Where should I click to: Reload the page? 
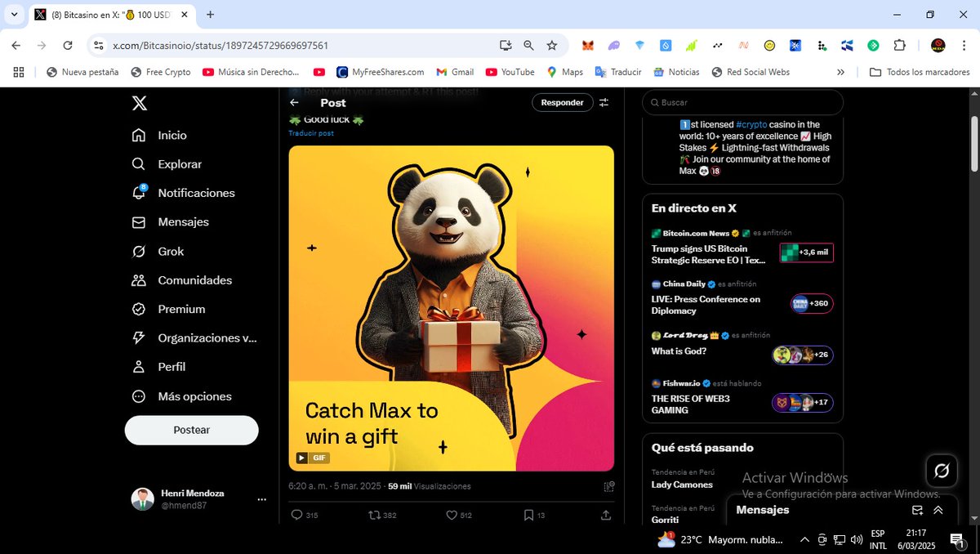[x=68, y=46]
